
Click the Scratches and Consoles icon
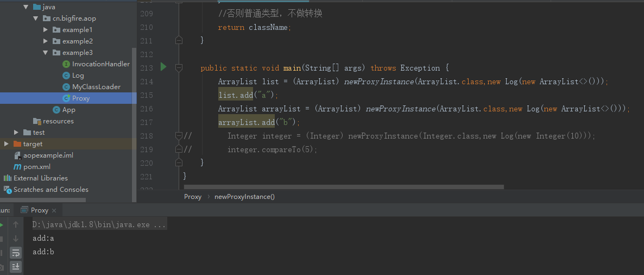[8, 190]
